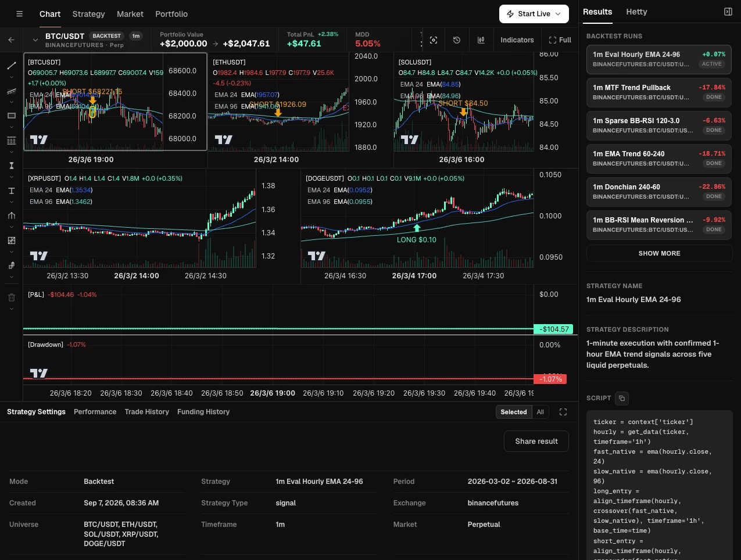Click the TradingView logo on ETHUSDT chart

pos(223,139)
